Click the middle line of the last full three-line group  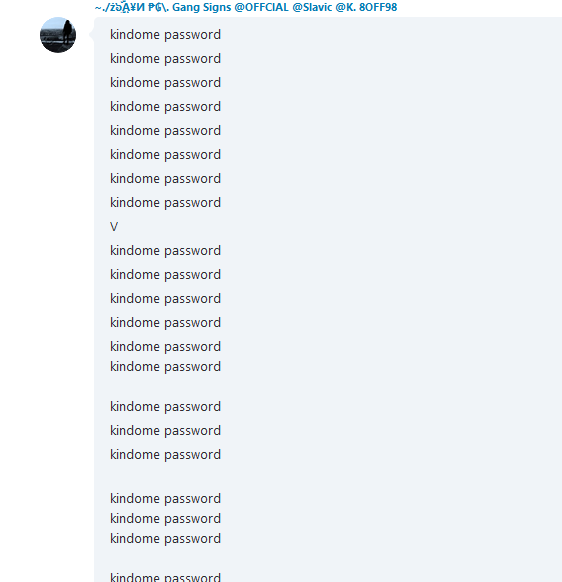point(166,519)
